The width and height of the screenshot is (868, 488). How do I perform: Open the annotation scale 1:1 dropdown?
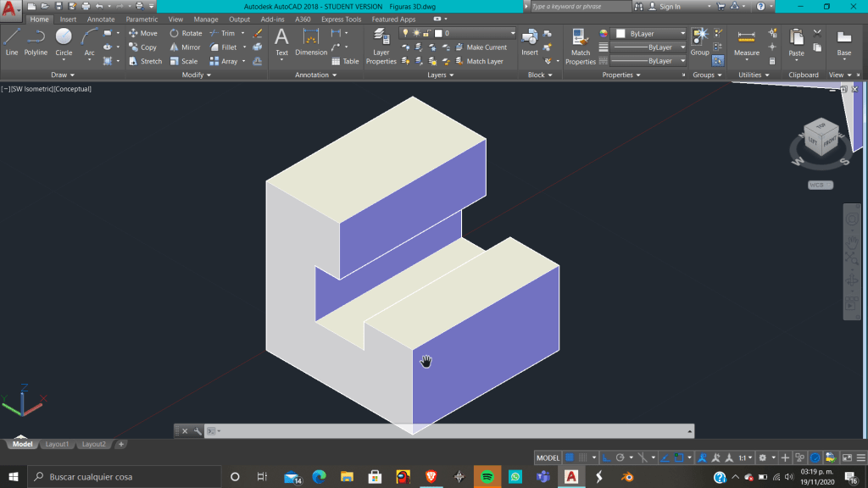point(745,457)
